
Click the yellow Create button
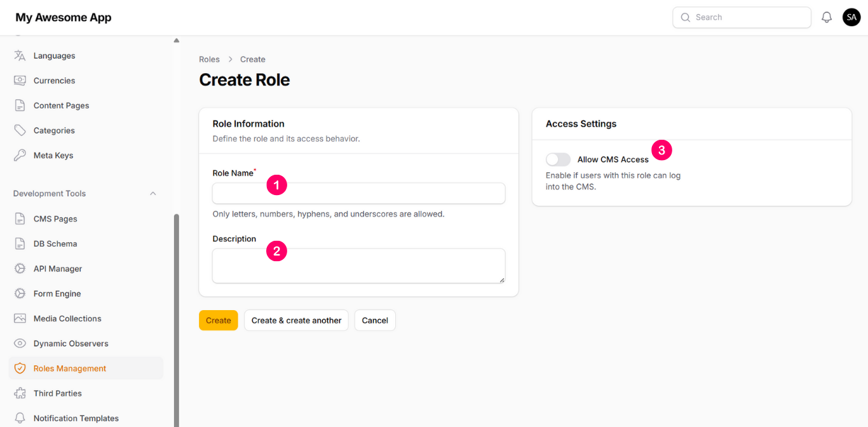coord(218,320)
